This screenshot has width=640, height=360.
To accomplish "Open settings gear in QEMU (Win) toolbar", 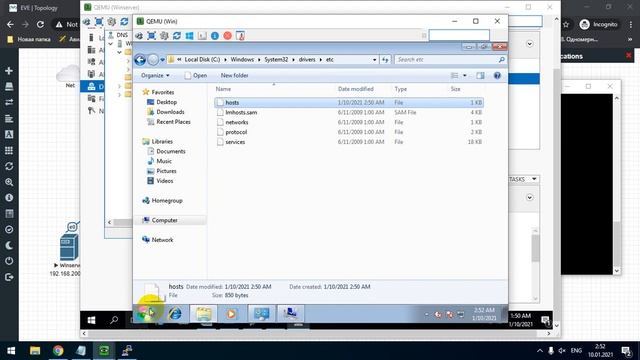I will (164, 36).
